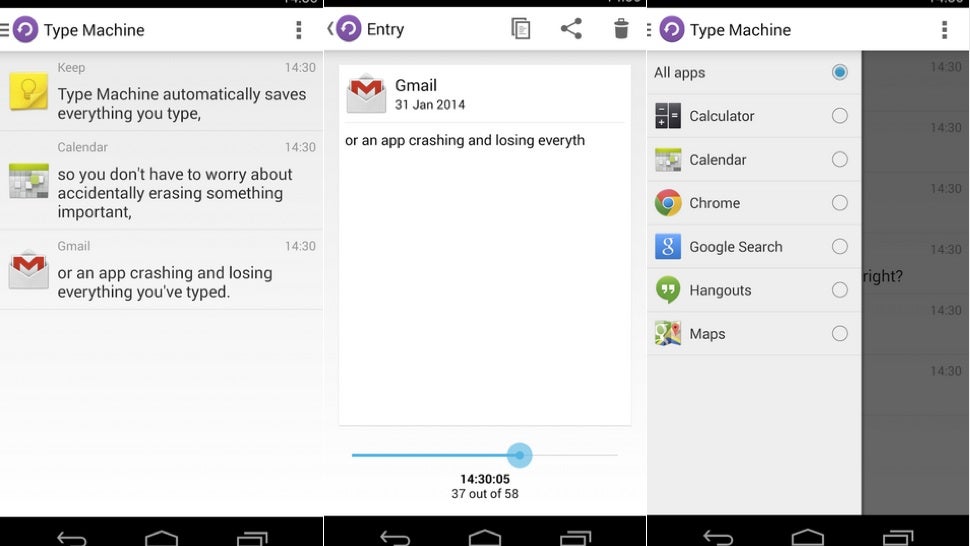Select the Google Search radio button

(x=839, y=247)
